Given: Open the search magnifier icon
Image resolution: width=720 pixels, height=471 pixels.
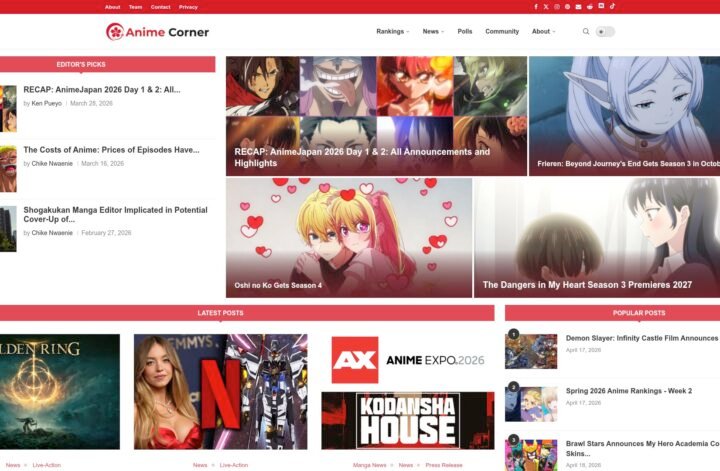Looking at the screenshot, I should click(586, 32).
